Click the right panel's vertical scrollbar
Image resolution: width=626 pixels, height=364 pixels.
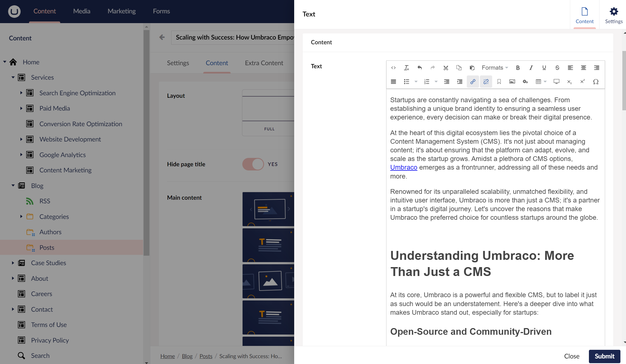click(624, 81)
